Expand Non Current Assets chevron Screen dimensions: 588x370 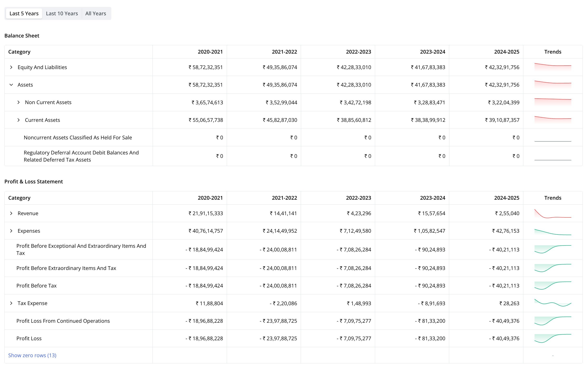point(19,102)
